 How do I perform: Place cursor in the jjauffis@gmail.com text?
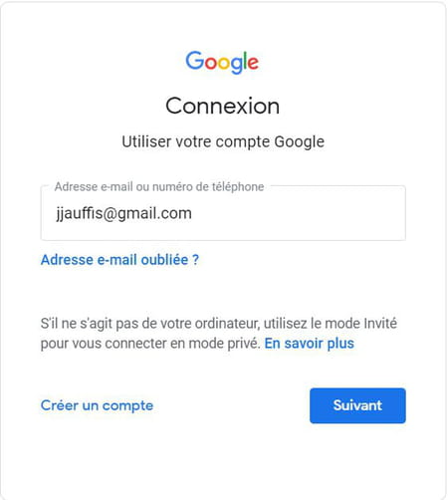point(123,213)
